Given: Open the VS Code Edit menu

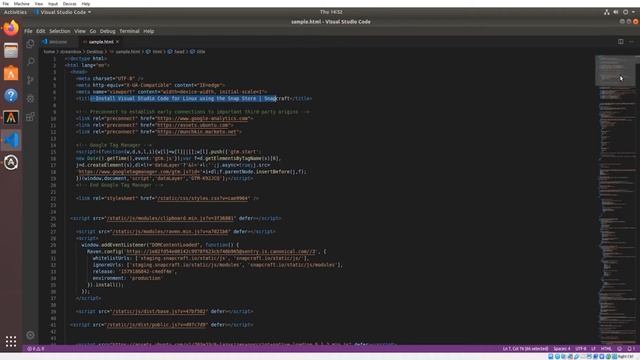Looking at the screenshot, I should (40, 31).
